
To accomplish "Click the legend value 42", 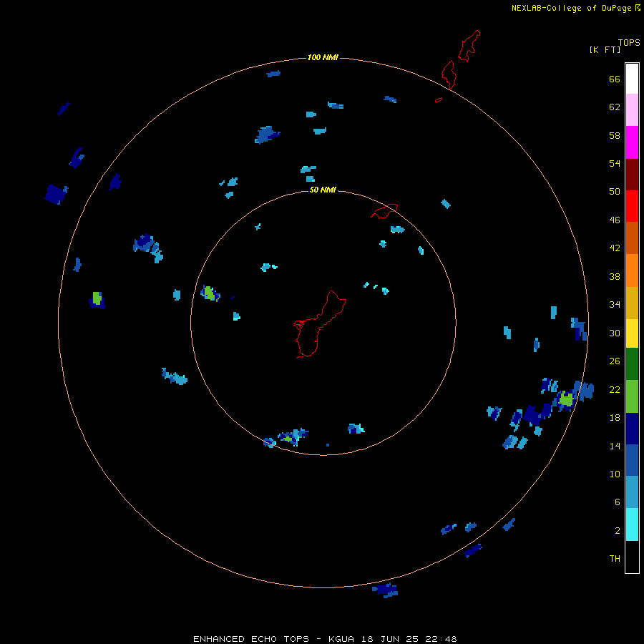I will 615,248.
